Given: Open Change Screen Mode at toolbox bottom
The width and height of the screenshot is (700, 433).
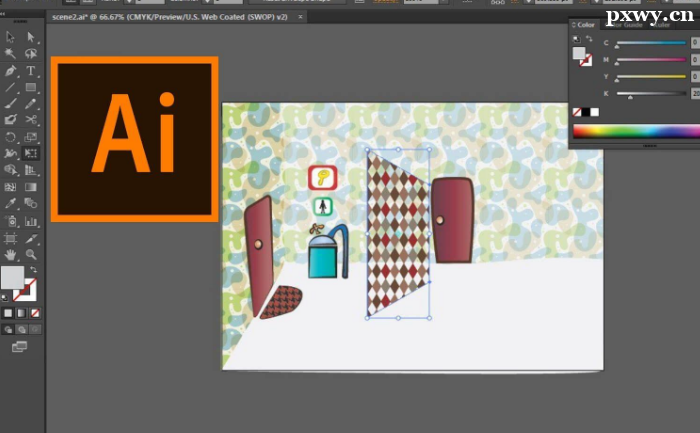Looking at the screenshot, I should (19, 346).
